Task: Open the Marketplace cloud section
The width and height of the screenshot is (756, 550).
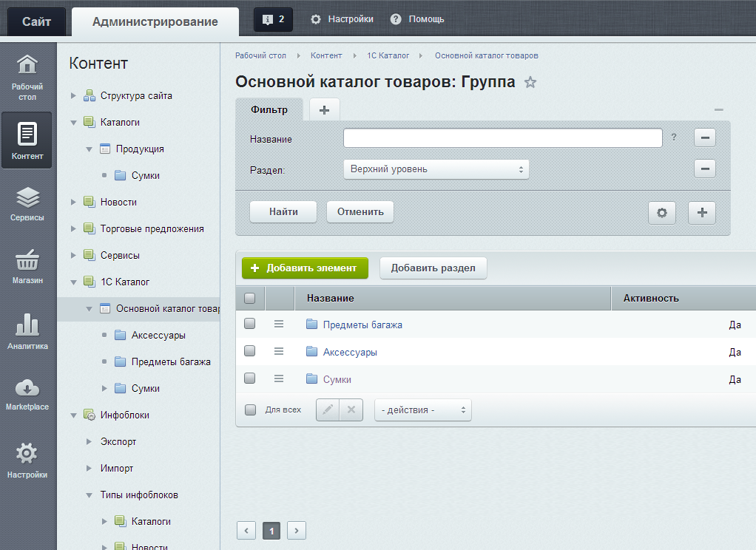Action: point(27,394)
